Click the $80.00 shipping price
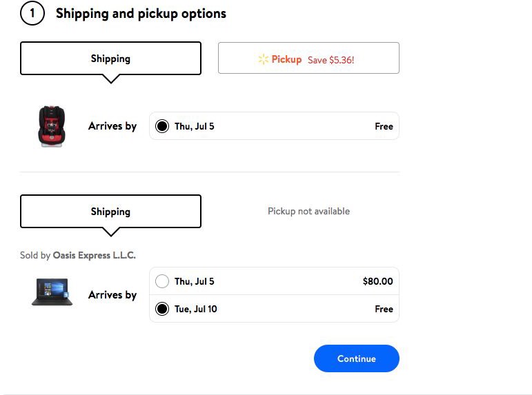 [x=377, y=281]
